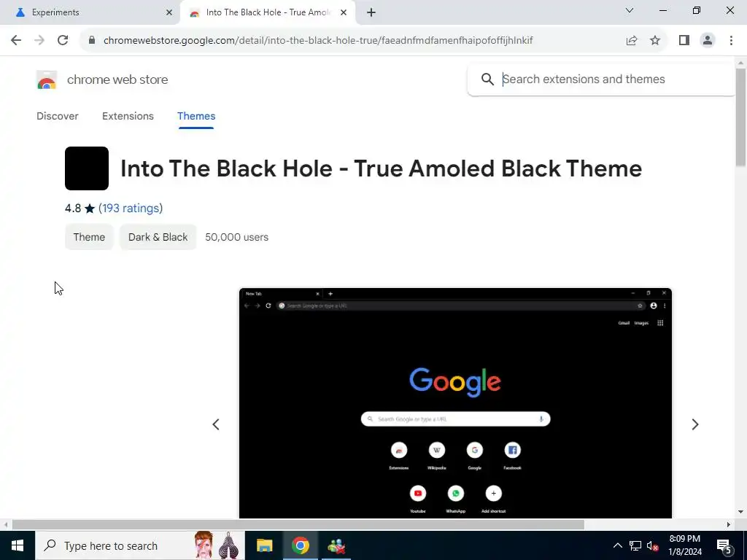The image size is (747, 560).
Task: Close the Experiments tab
Action: tap(169, 12)
